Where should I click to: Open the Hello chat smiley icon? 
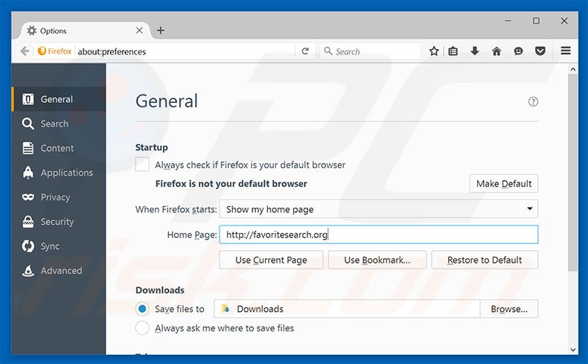pyautogui.click(x=518, y=51)
